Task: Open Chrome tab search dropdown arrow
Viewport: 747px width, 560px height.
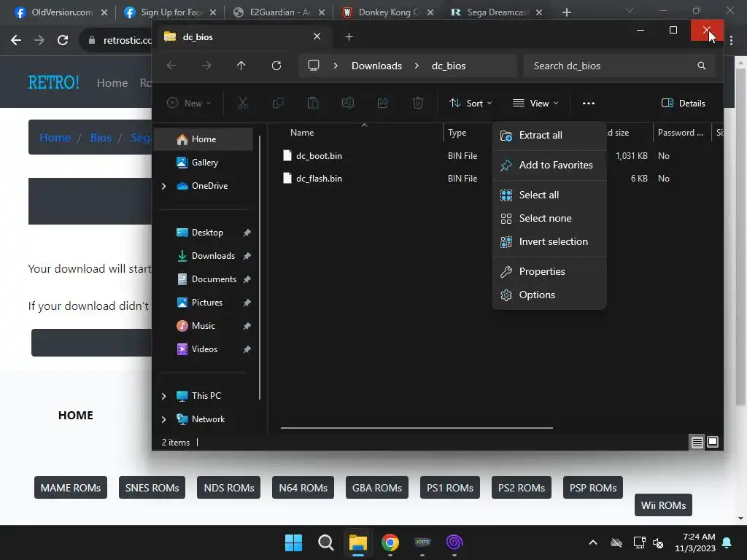Action: [630, 10]
